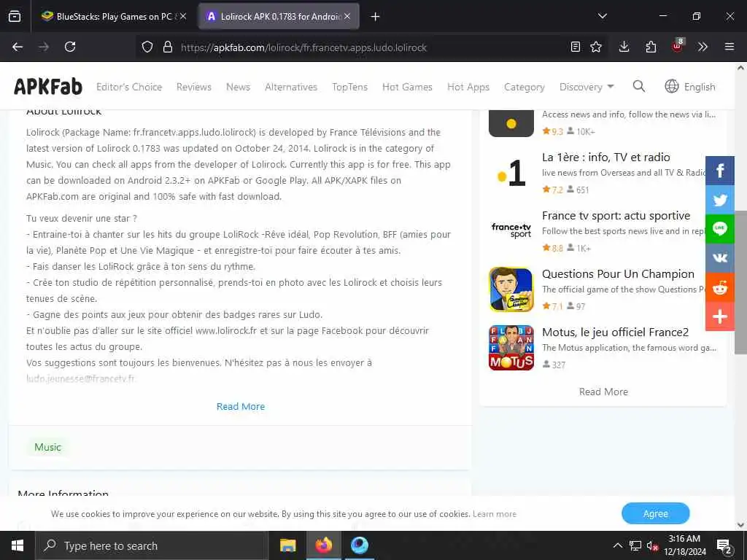
Task: Click sidebar Read More for more apps
Action: [603, 392]
